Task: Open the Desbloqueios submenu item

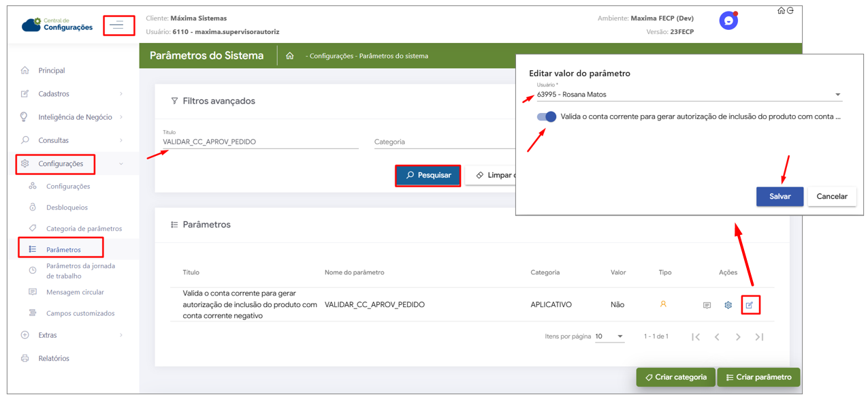Action: (x=67, y=207)
